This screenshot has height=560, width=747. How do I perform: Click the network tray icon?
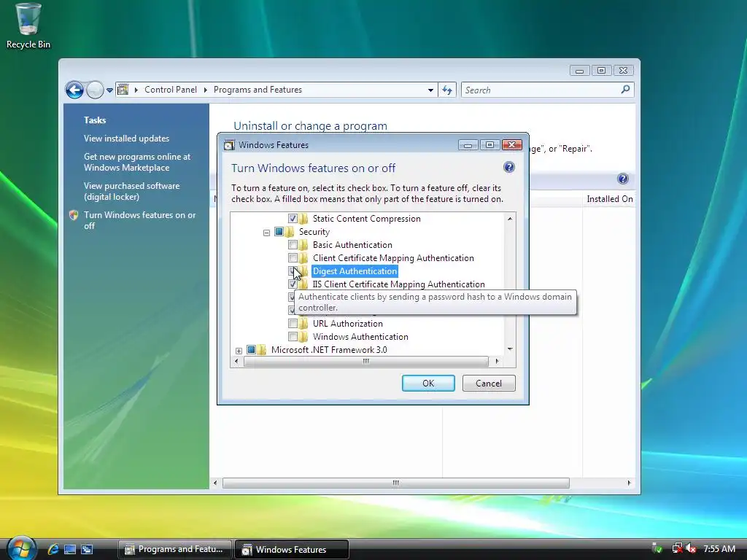click(677, 548)
